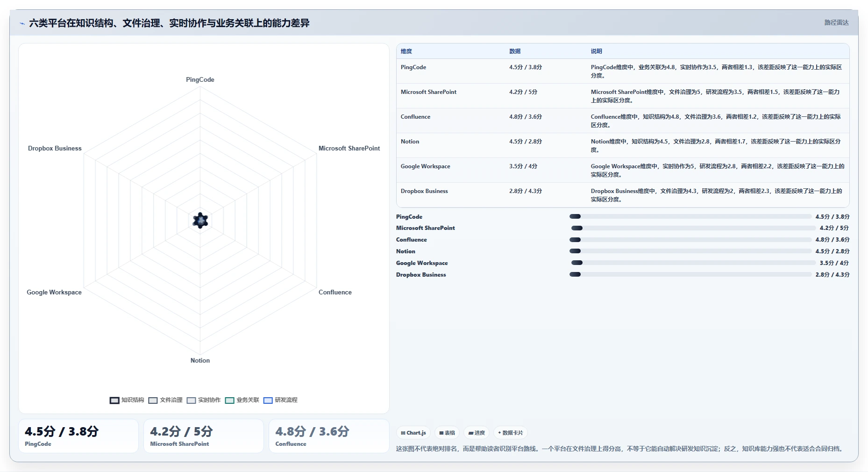Click the Dropbox Business radar axis label
Viewport: 868px width, 472px height.
pos(55,149)
